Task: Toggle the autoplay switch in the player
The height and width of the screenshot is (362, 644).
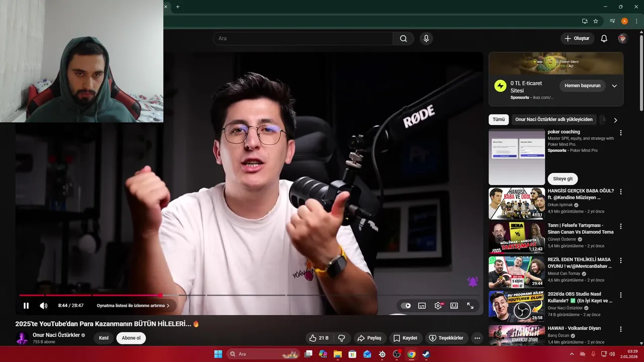Action: pos(406,306)
